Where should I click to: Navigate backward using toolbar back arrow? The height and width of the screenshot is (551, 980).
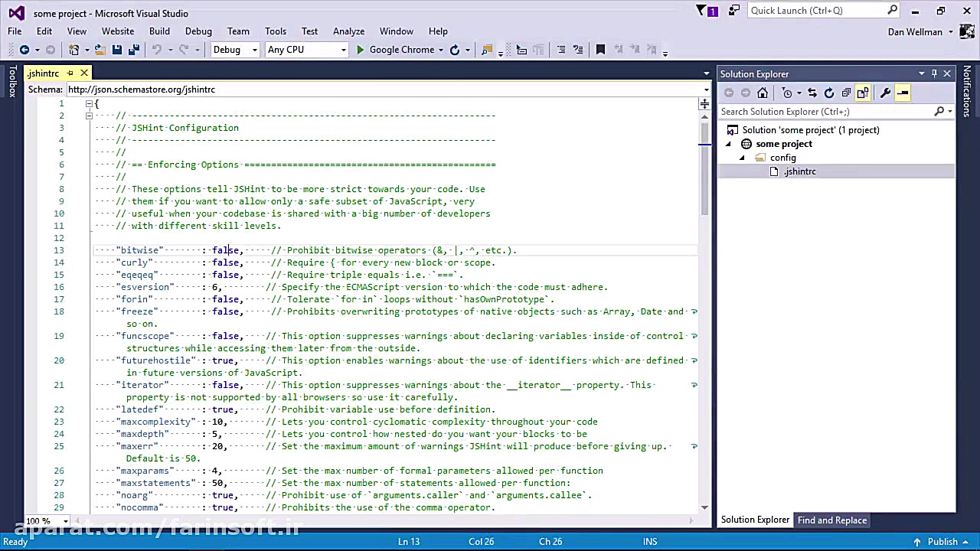(24, 50)
